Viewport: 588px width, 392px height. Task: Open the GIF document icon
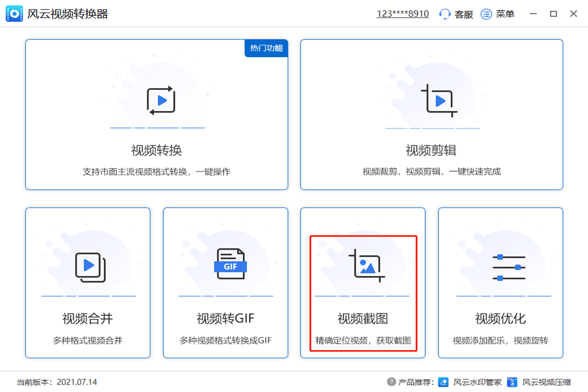point(230,264)
